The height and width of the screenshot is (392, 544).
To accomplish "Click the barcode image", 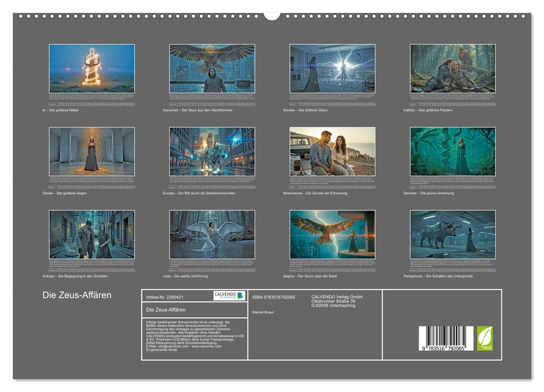I will pyautogui.click(x=446, y=338).
